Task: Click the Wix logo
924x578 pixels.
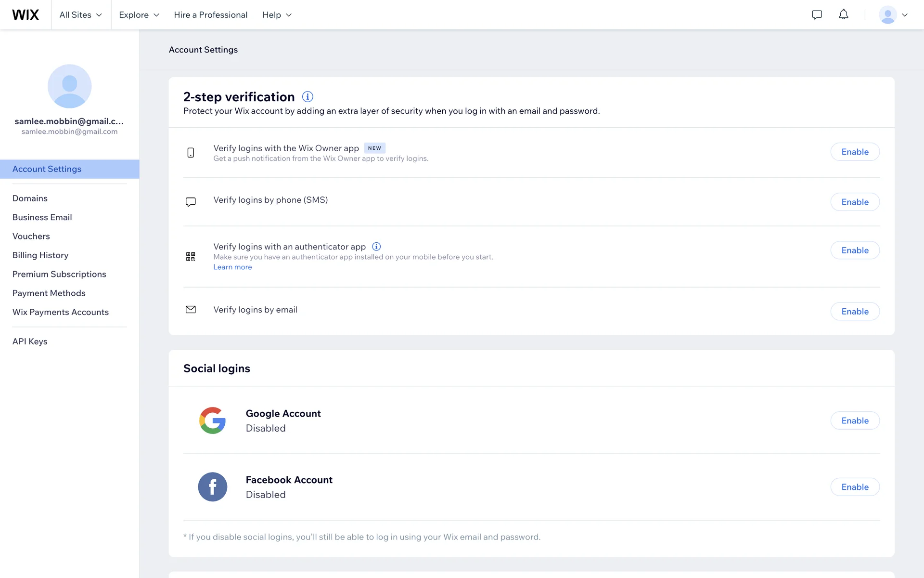Action: click(26, 15)
